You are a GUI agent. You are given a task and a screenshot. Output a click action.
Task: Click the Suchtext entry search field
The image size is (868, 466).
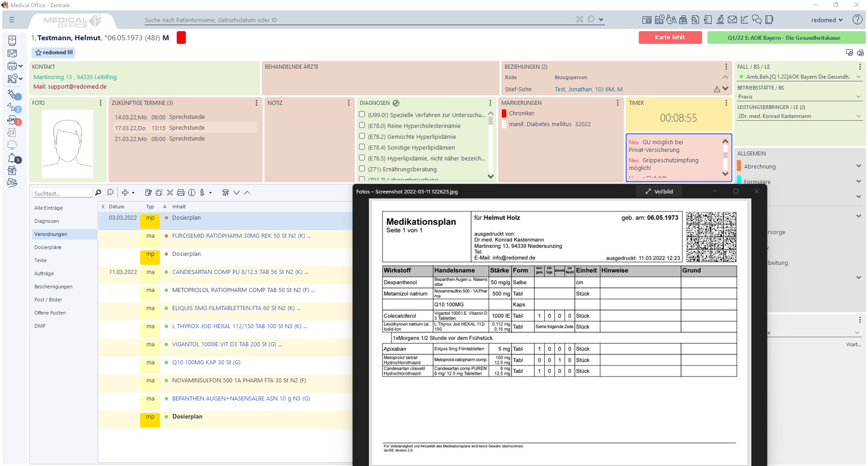tap(62, 193)
